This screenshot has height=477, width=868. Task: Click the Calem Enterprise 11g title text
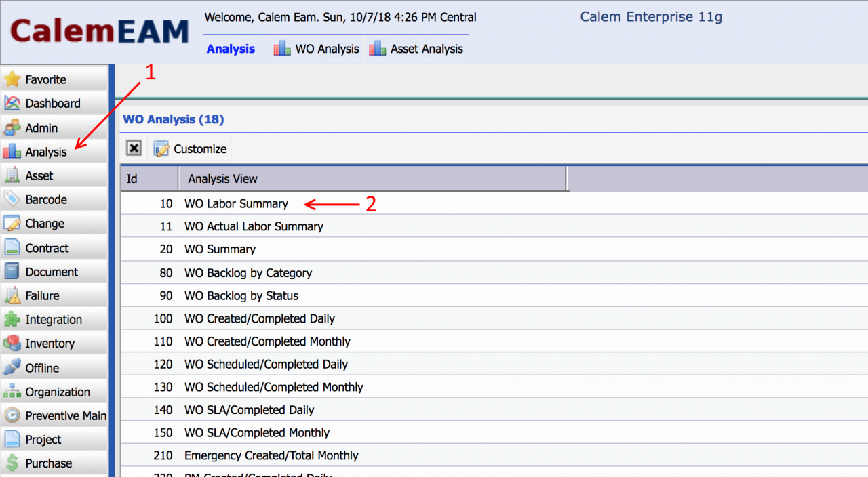(651, 17)
